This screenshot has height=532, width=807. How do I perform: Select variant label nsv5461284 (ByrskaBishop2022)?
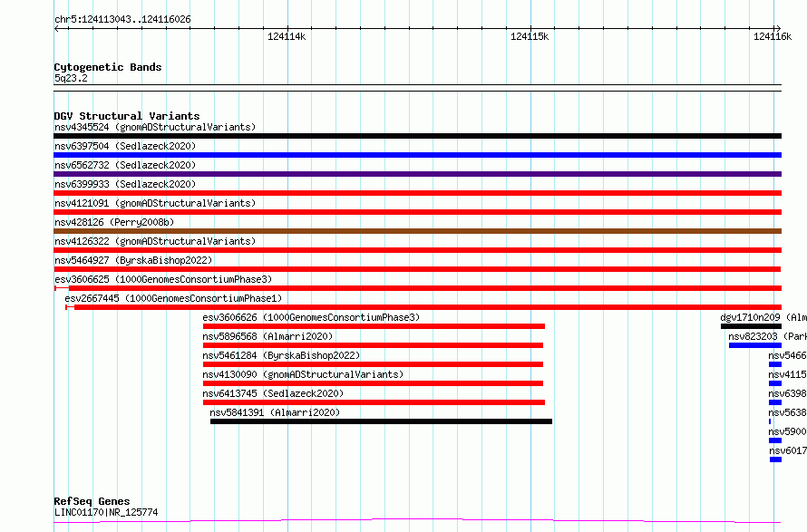pyautogui.click(x=281, y=355)
